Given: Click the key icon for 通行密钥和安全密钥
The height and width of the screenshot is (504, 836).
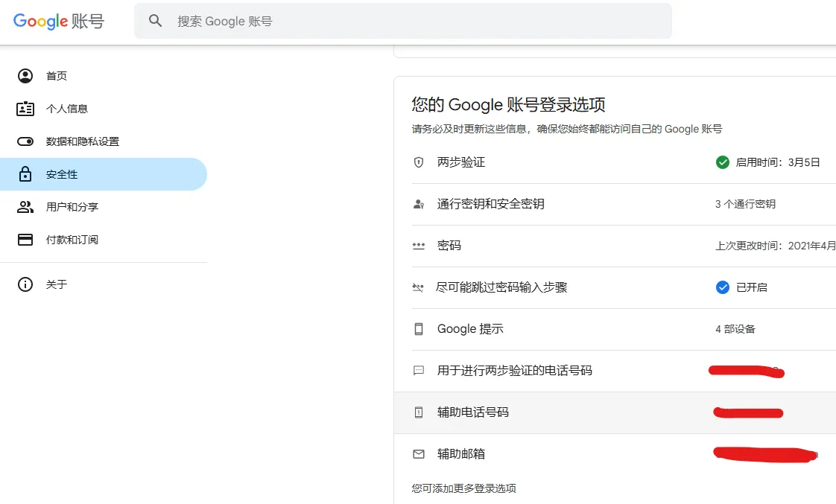Looking at the screenshot, I should (418, 204).
